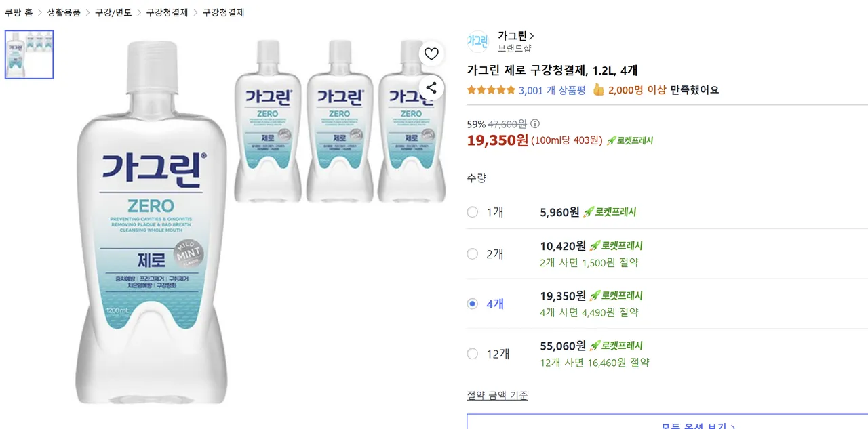Image resolution: width=868 pixels, height=429 pixels.
Task: Click the 가그린 brand logo icon
Action: pyautogui.click(x=477, y=41)
